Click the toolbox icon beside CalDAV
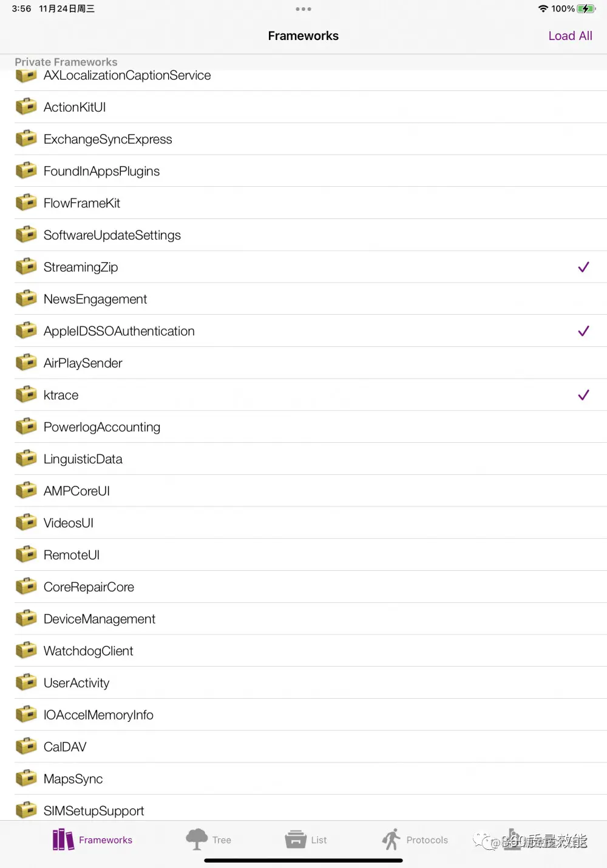 pos(26,747)
